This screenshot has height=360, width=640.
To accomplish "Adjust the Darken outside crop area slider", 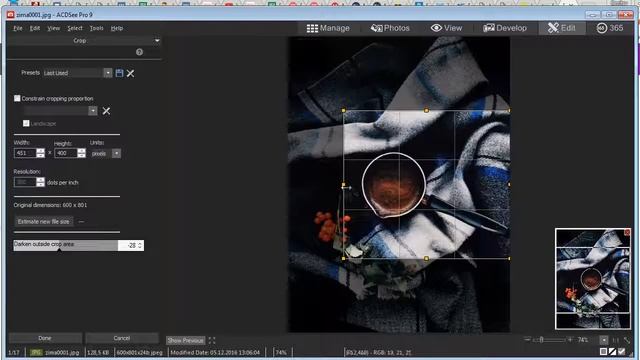I will coord(65,245).
